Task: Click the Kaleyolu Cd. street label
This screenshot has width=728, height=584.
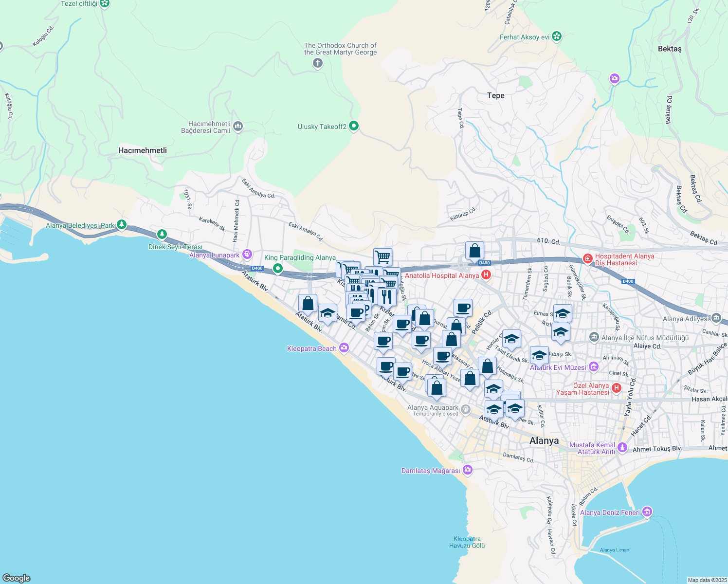Action: tap(549, 511)
